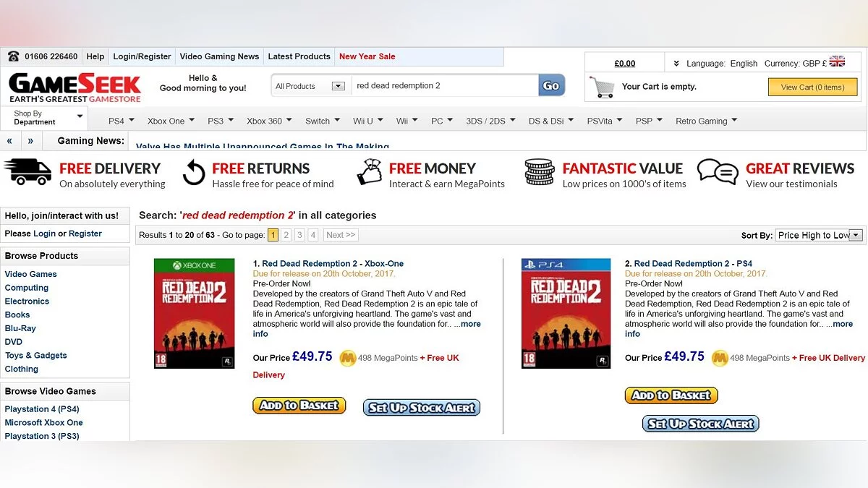The width and height of the screenshot is (868, 488).
Task: Open the DS & DSi menu
Action: click(550, 121)
